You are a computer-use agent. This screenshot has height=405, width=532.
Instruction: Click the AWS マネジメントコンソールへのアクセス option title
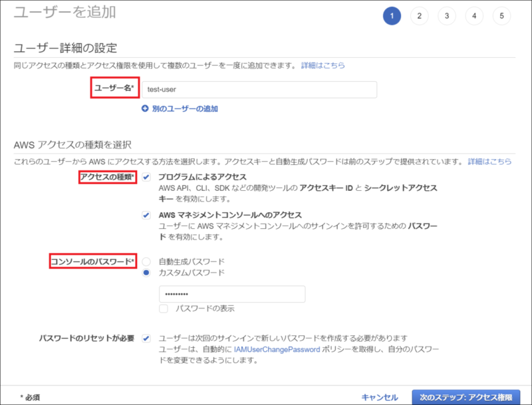click(230, 215)
